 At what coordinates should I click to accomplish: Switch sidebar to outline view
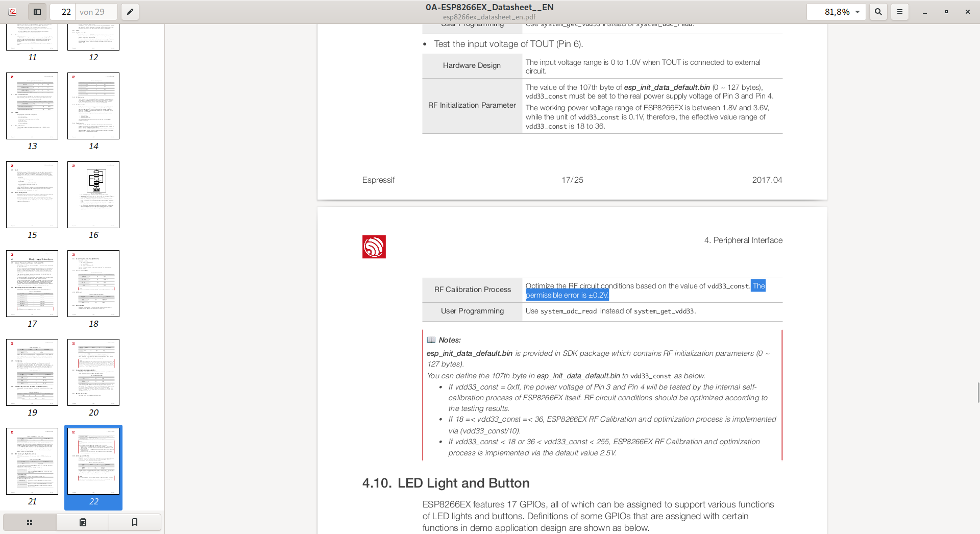(x=83, y=522)
